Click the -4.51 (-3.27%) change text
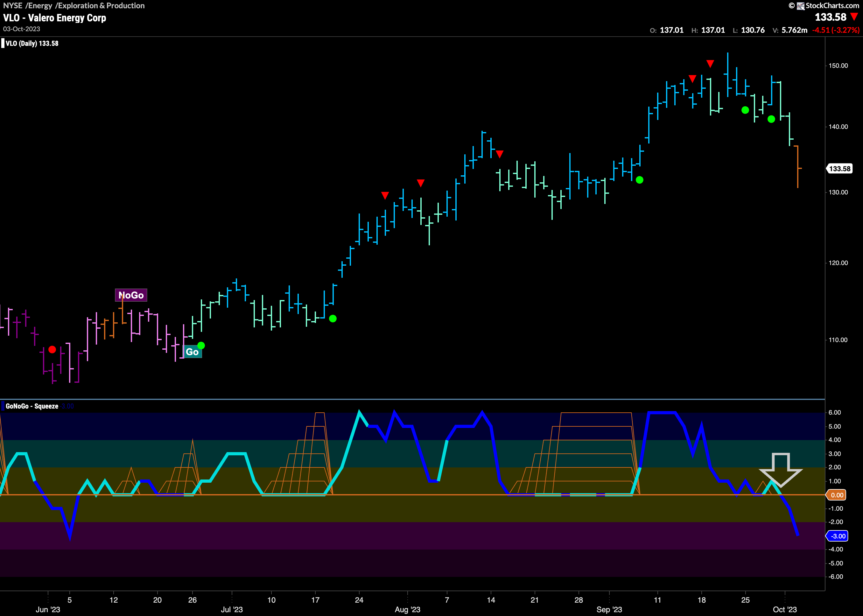Image resolution: width=863 pixels, height=616 pixels. pyautogui.click(x=836, y=30)
